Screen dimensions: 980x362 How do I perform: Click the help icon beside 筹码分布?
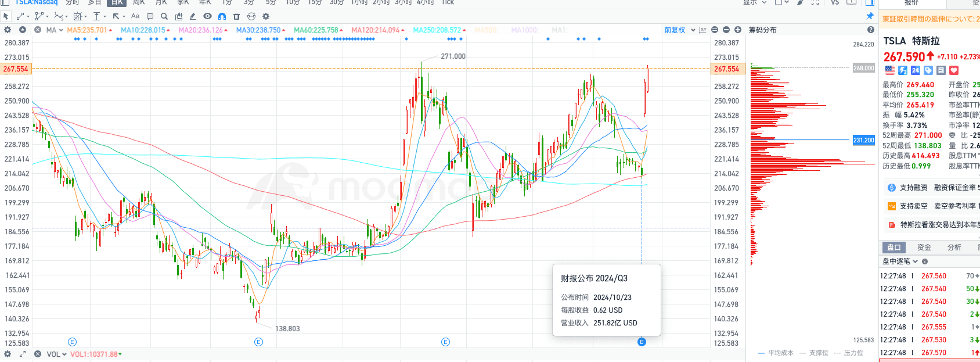870,30
